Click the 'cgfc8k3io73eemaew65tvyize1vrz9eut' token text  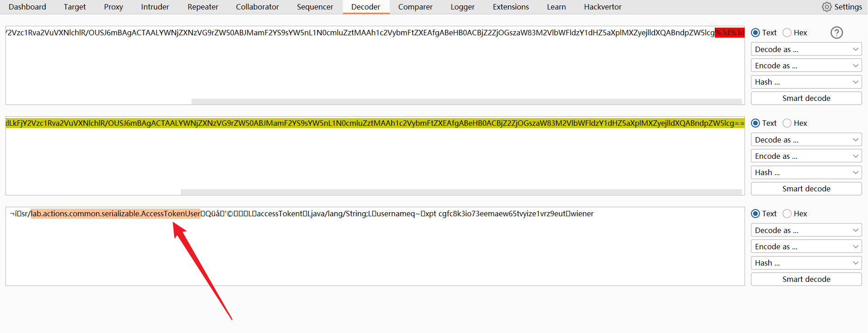(502, 214)
